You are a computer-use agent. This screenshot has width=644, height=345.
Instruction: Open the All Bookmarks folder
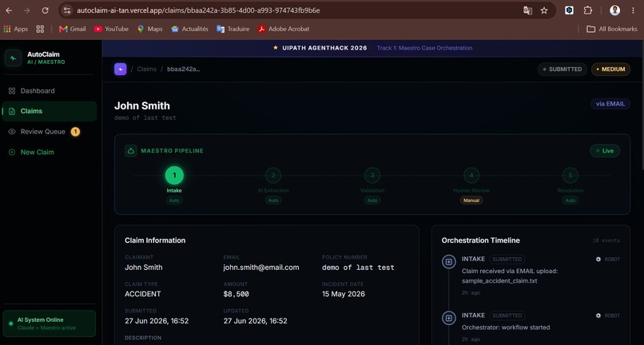[x=611, y=30]
